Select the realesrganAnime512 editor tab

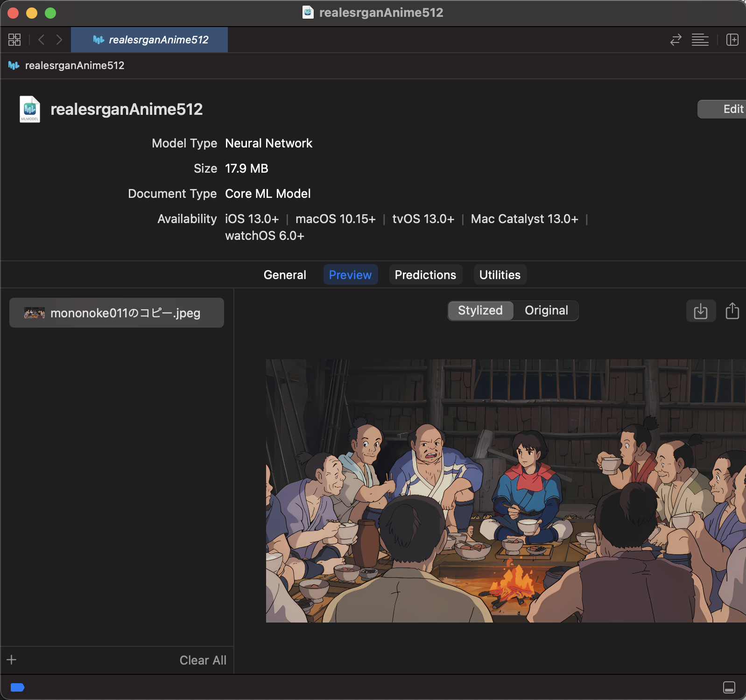[149, 40]
